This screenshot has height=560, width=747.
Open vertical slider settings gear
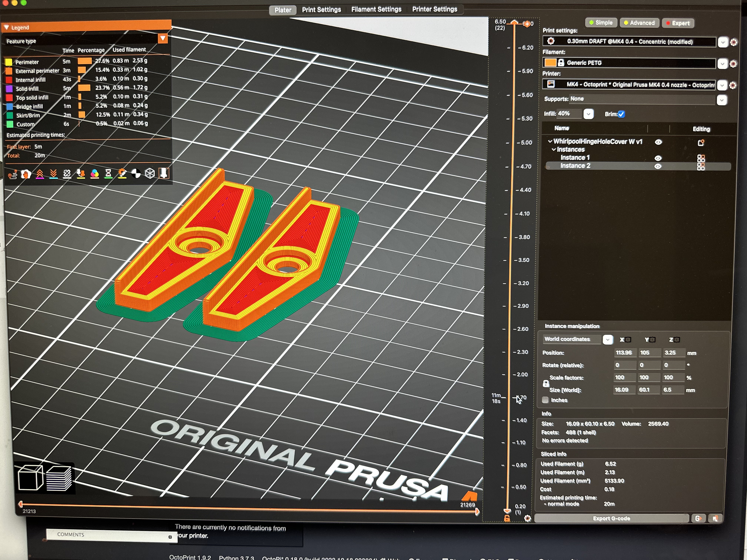tap(527, 518)
